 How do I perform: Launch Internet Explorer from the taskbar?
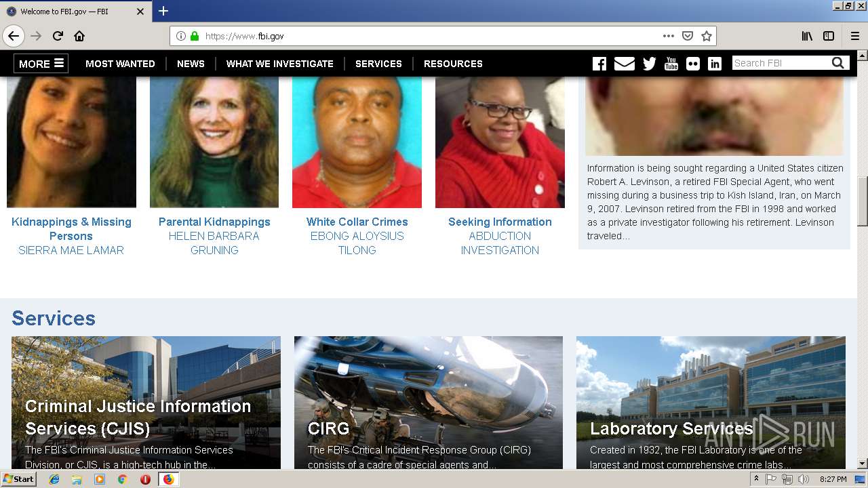tap(55, 479)
